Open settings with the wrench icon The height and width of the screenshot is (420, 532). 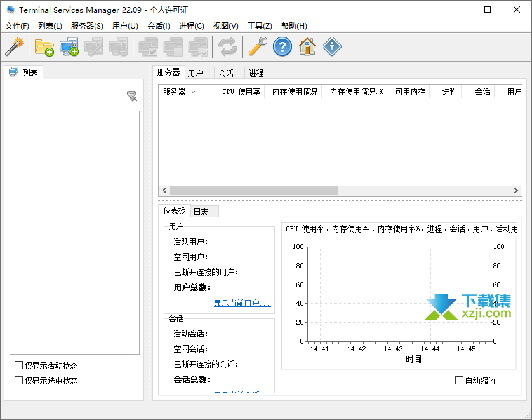click(258, 46)
